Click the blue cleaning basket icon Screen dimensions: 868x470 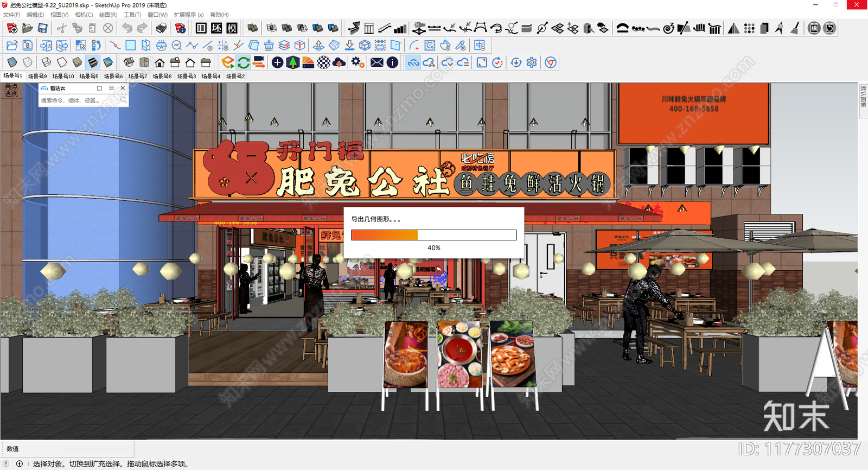(x=269, y=46)
